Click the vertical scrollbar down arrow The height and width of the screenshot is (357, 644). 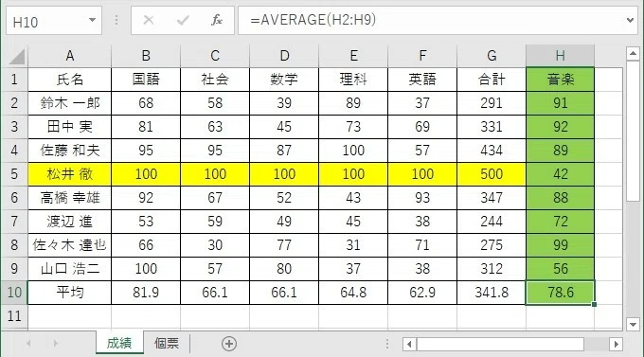click(633, 324)
